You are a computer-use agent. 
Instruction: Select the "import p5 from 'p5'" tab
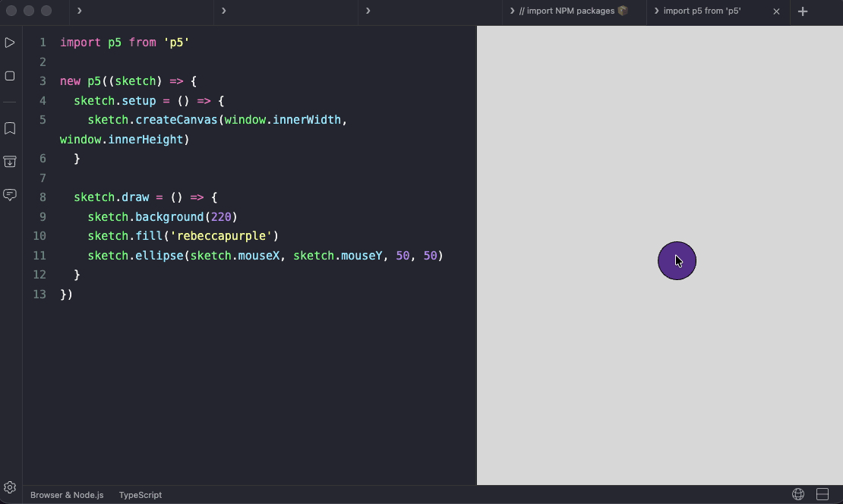tap(718, 11)
